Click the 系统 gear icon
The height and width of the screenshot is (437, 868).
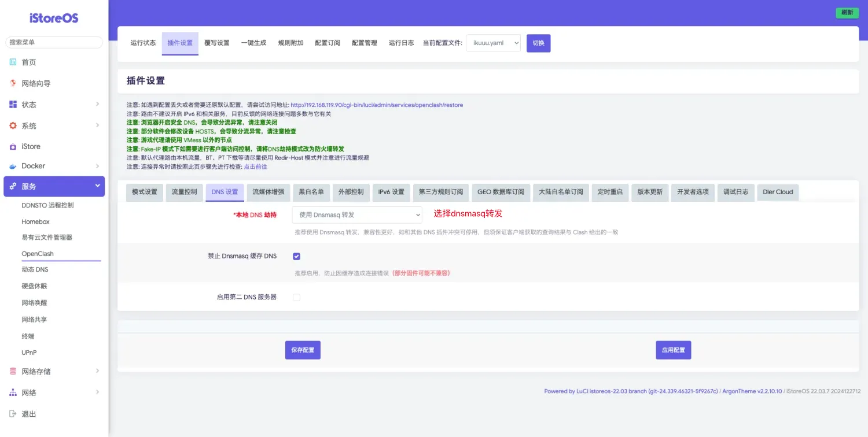[x=13, y=125]
